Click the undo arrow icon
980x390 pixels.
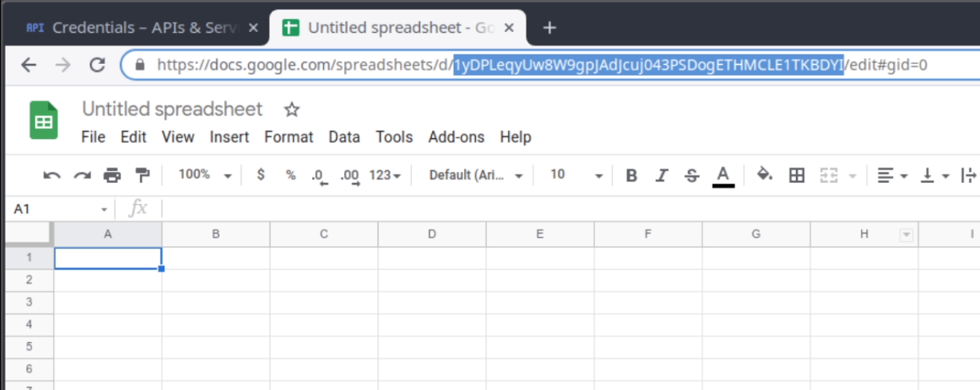click(52, 175)
